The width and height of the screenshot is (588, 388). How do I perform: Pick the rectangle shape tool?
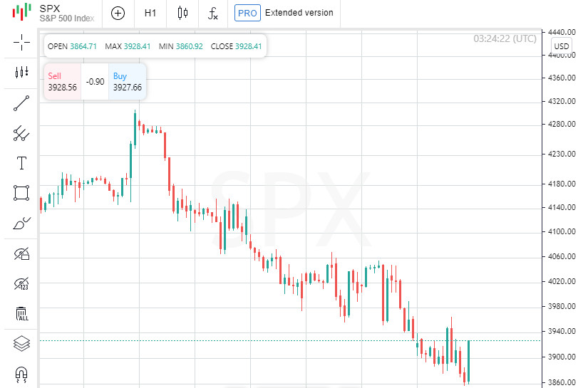[x=21, y=193]
